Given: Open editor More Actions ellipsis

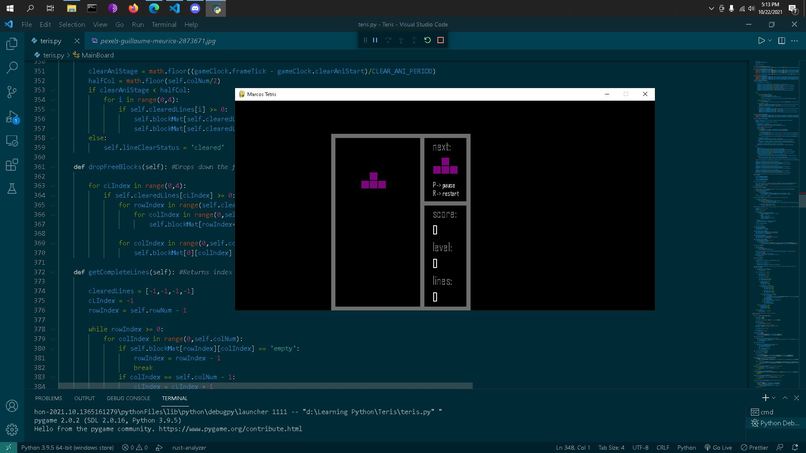Looking at the screenshot, I should pyautogui.click(x=795, y=41).
